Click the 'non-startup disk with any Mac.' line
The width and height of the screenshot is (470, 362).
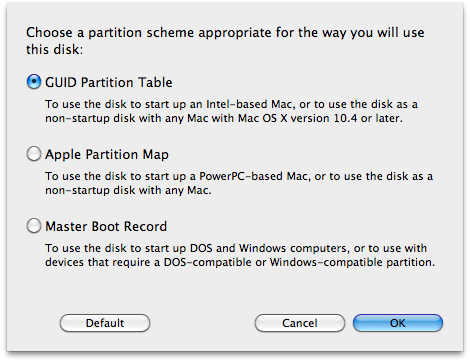coord(128,190)
